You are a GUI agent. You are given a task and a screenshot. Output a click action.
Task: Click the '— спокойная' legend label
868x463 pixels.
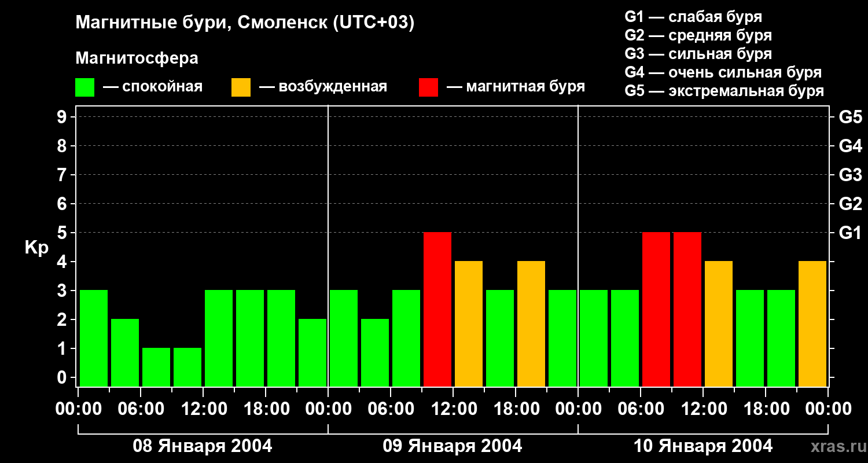pos(153,87)
